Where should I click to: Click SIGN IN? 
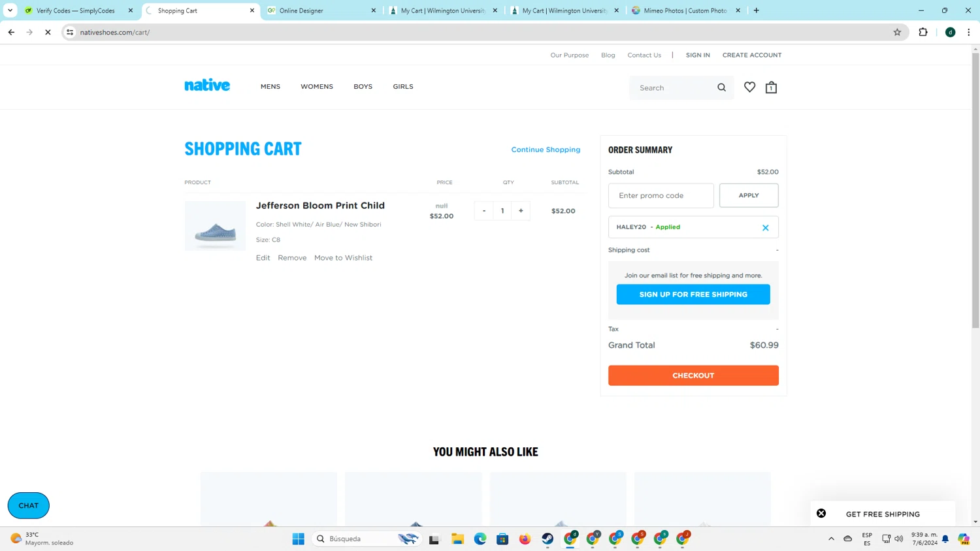[698, 55]
